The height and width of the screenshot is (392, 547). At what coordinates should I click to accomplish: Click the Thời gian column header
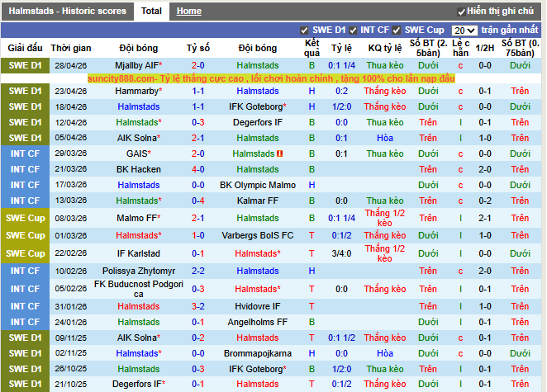pos(71,48)
